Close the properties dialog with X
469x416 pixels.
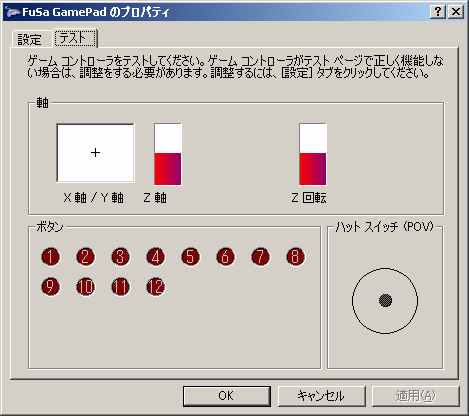pyautogui.click(x=455, y=12)
